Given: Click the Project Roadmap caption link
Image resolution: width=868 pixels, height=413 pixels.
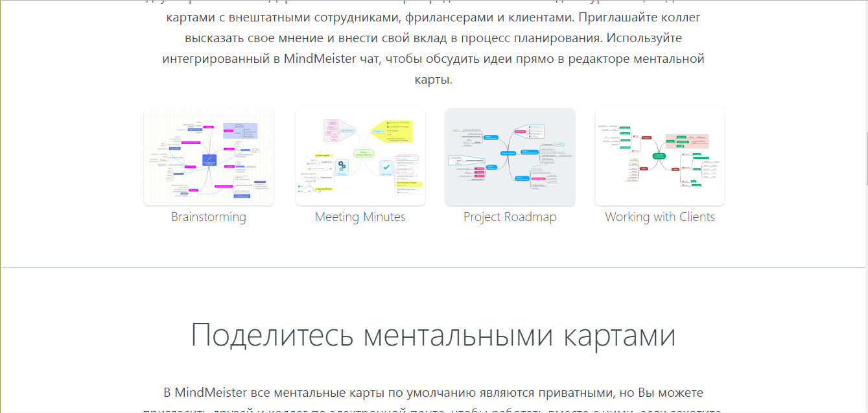Looking at the screenshot, I should click(x=510, y=217).
